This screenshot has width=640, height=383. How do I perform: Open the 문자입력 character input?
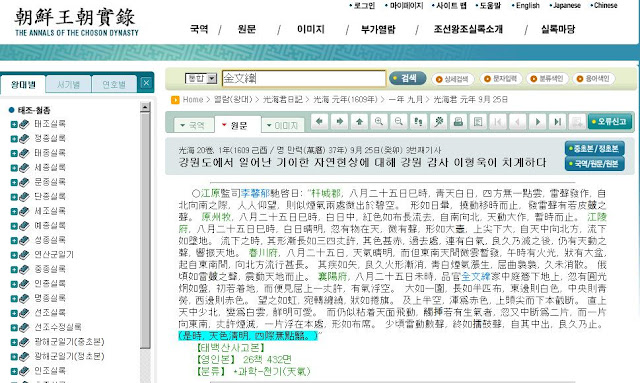click(501, 78)
